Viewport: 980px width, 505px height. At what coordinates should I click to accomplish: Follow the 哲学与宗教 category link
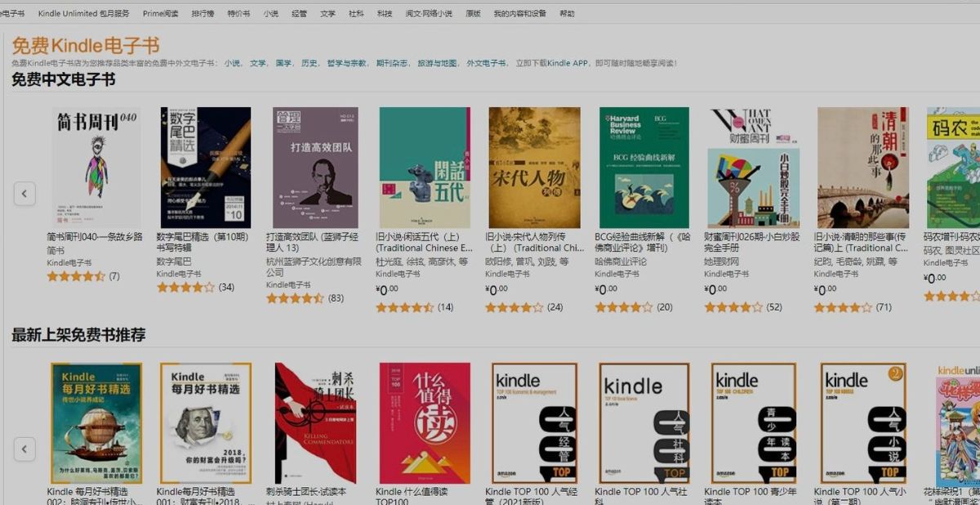tap(346, 63)
